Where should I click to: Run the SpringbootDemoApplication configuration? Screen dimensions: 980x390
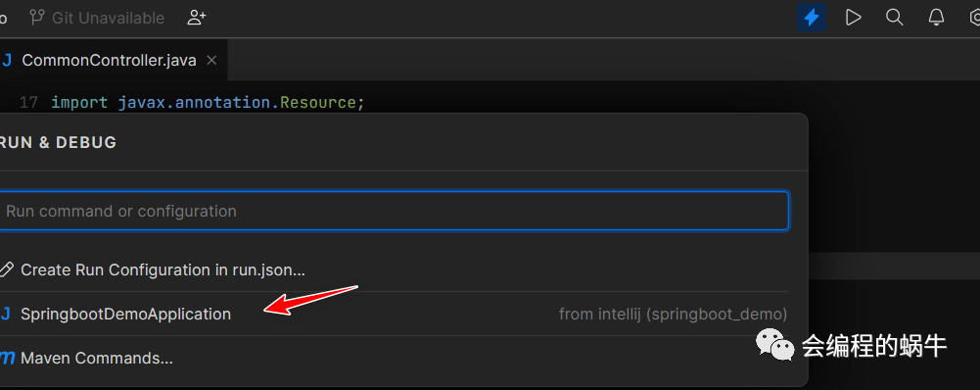pos(394,314)
